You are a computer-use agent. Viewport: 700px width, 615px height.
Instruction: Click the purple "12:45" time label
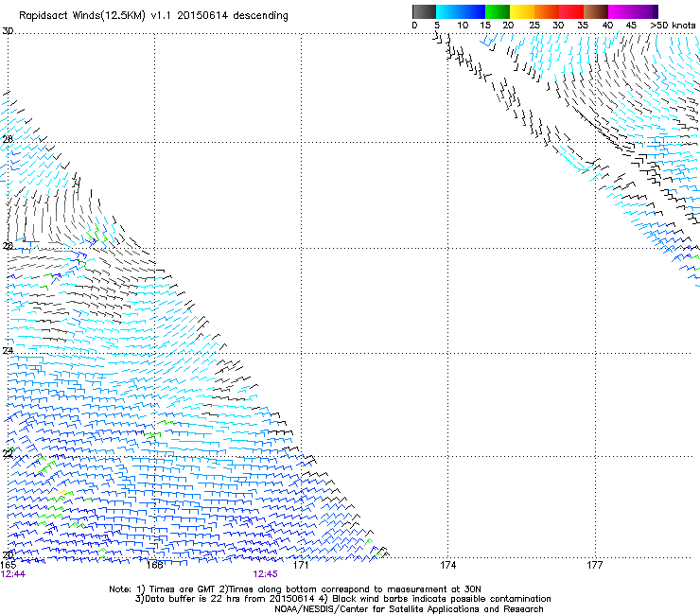pyautogui.click(x=265, y=574)
